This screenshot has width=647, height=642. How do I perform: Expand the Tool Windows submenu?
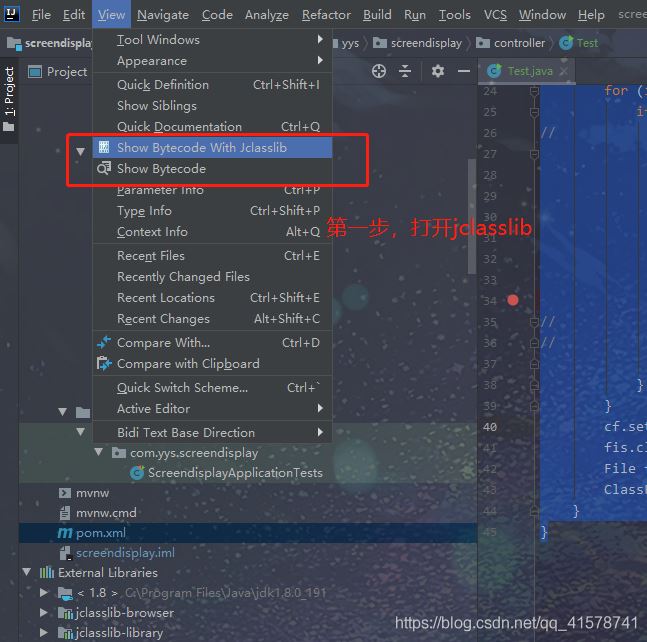(320, 40)
